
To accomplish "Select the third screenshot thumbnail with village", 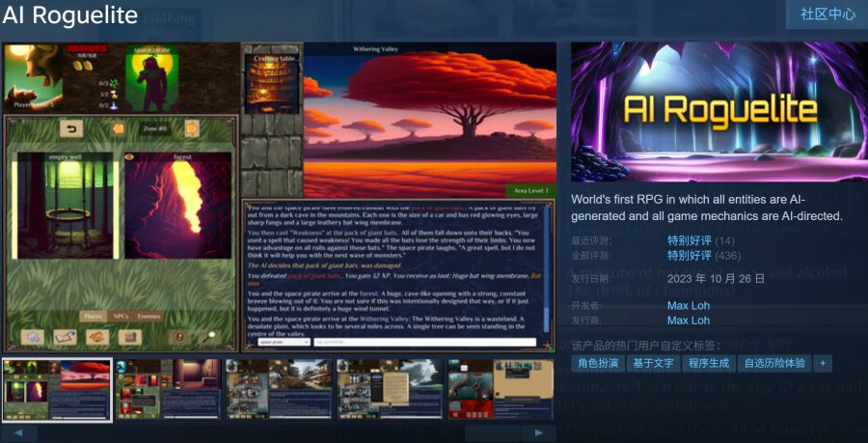I will click(x=279, y=390).
